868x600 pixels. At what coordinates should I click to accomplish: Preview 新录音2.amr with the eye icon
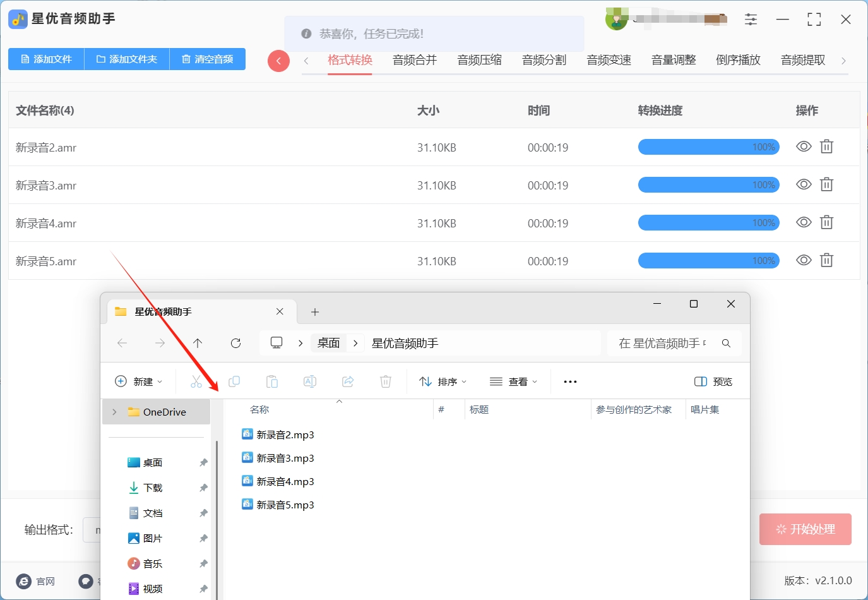coord(804,147)
